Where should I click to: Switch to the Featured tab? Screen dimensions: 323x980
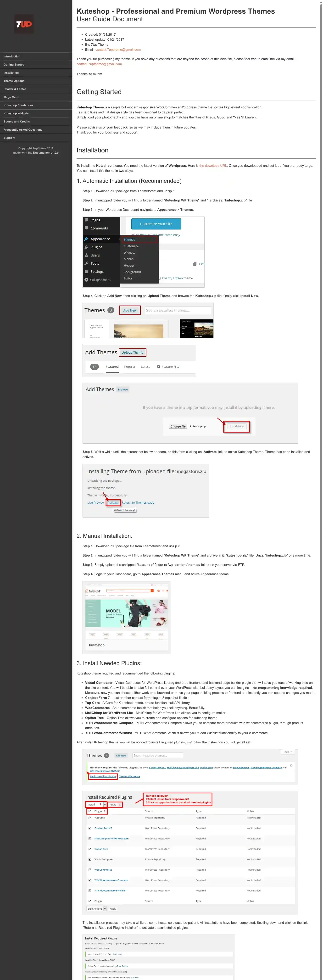pyautogui.click(x=112, y=367)
